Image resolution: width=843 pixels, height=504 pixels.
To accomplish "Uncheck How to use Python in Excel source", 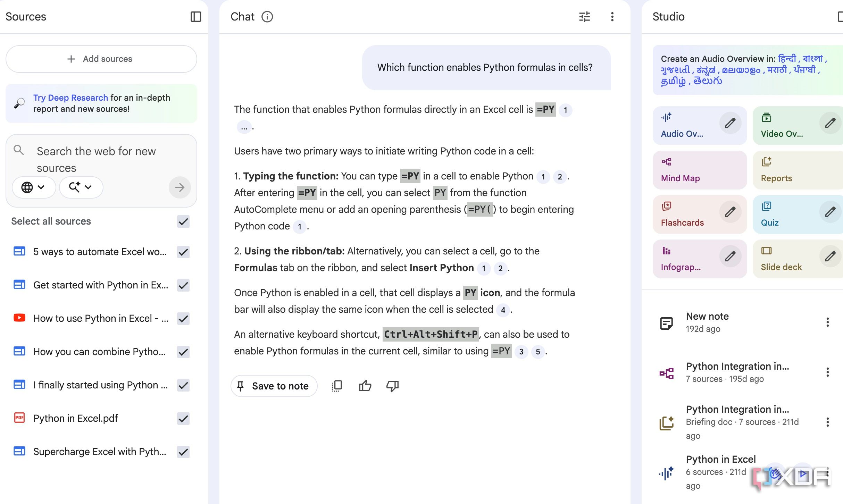I will click(183, 319).
